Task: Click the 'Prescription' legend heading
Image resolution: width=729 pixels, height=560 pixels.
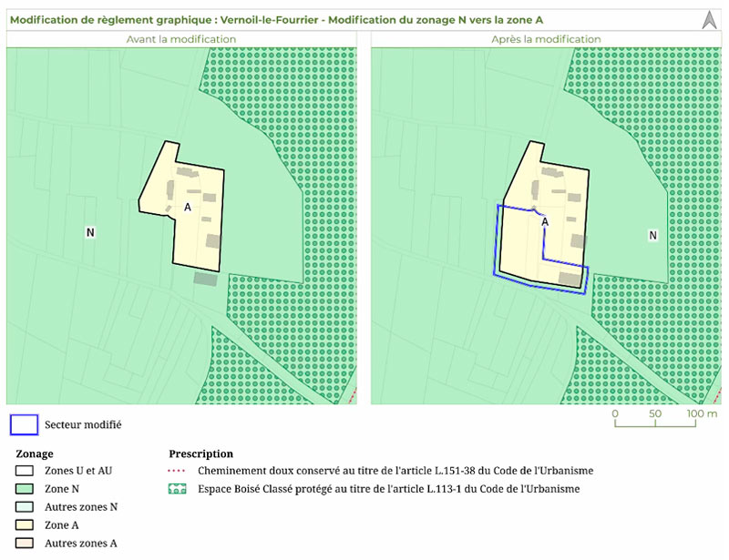Action: pyautogui.click(x=200, y=453)
